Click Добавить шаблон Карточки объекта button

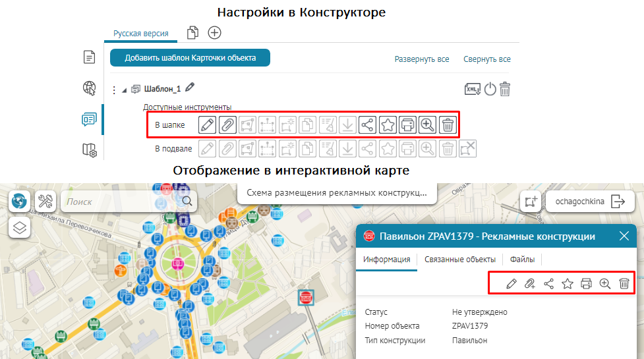[190, 58]
